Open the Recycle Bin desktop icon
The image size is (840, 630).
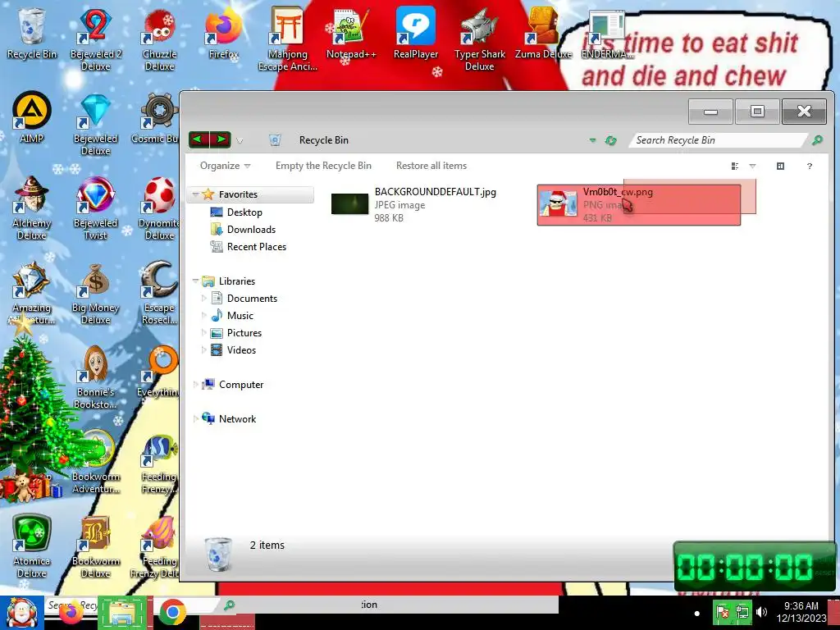click(32, 33)
